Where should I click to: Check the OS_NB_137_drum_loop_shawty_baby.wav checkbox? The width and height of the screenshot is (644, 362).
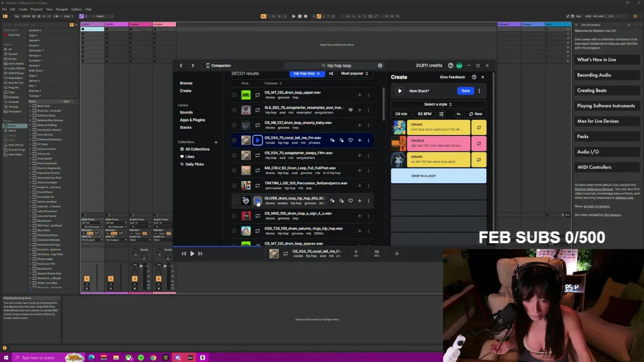pyautogui.click(x=234, y=125)
